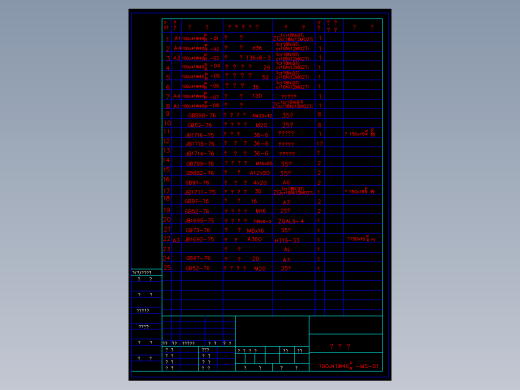The width and height of the screenshot is (520, 390).
Task: Click the AL material cell in row 23
Action: pyautogui.click(x=287, y=249)
